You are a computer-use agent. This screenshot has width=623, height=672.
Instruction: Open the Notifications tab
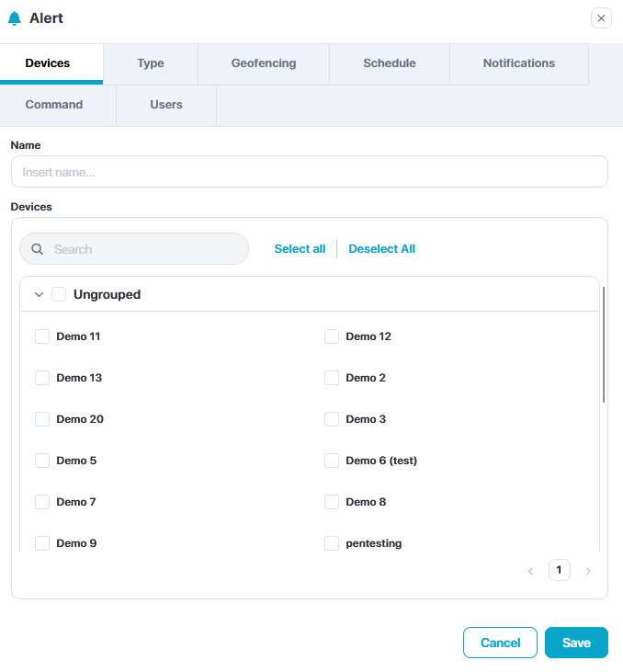[518, 63]
